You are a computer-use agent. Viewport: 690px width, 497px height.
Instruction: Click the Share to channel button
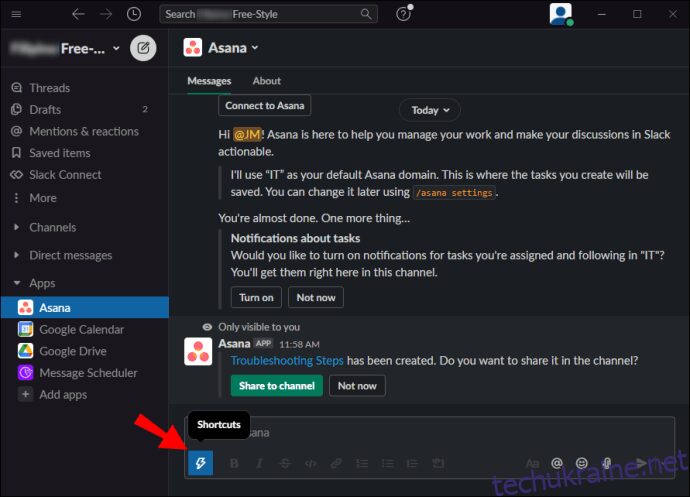tap(276, 386)
